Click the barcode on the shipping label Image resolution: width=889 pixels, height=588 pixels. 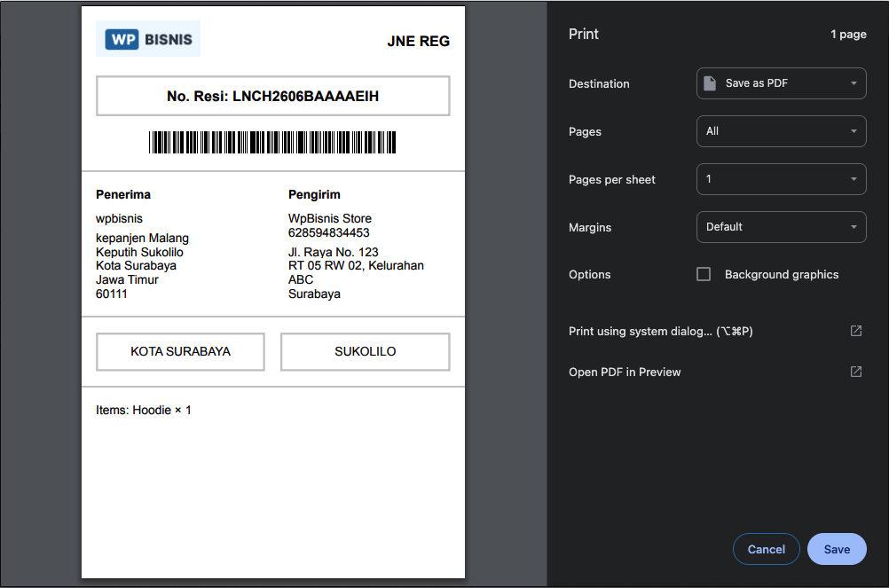(272, 142)
